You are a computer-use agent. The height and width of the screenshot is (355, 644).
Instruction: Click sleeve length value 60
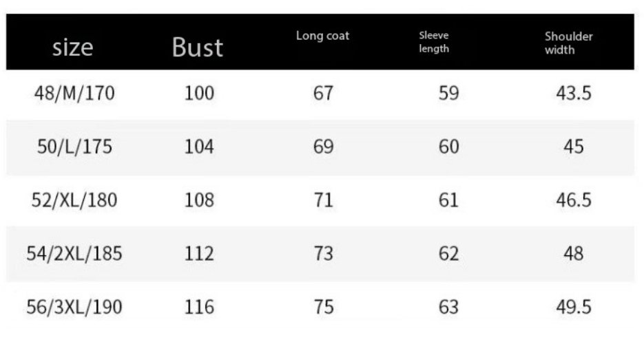[x=448, y=147]
